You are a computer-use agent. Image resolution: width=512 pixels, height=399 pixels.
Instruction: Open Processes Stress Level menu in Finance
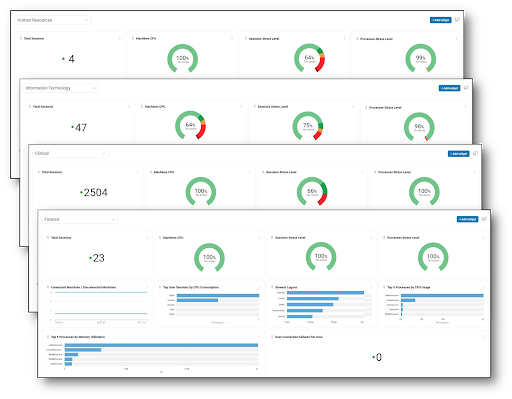483,238
